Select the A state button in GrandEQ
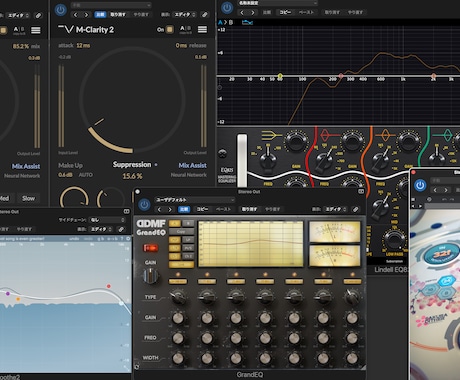The width and height of the screenshot is (460, 380). point(175,223)
